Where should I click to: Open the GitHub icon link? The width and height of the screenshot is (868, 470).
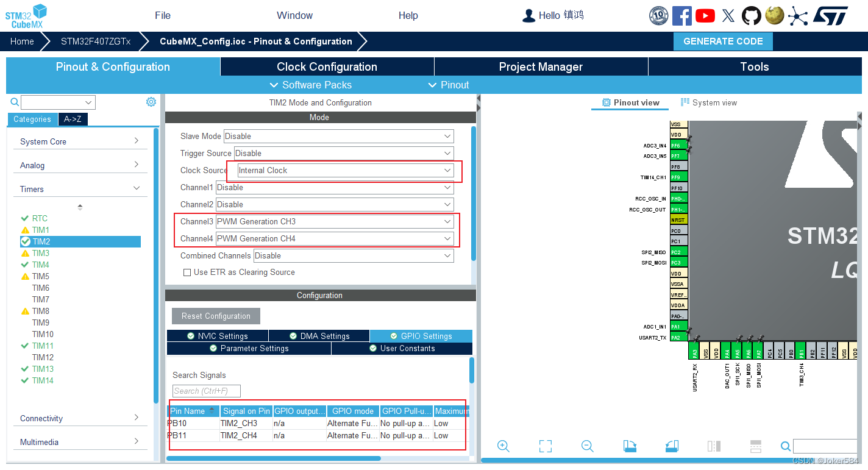pos(751,15)
